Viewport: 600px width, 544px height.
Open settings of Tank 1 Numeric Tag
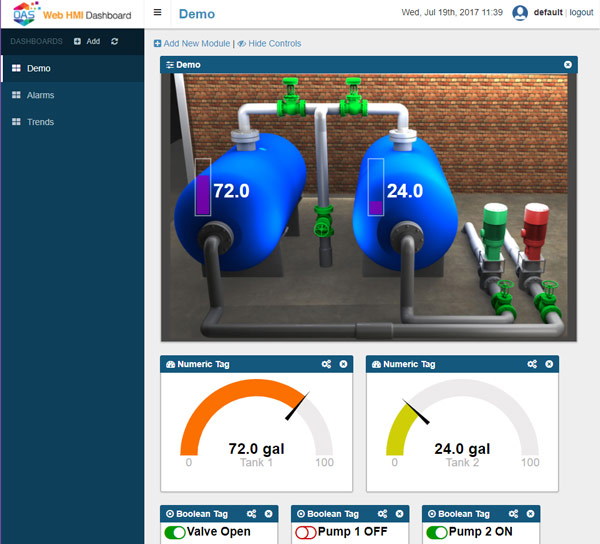(327, 364)
